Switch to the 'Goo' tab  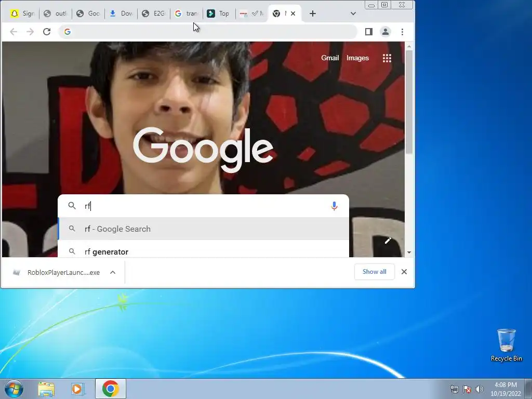click(x=88, y=14)
